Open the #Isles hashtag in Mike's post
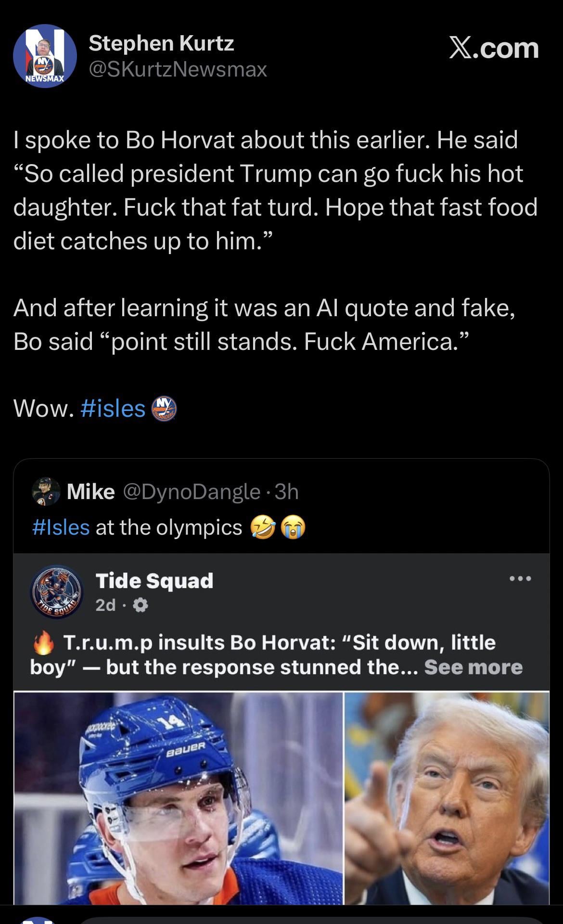 [61, 527]
